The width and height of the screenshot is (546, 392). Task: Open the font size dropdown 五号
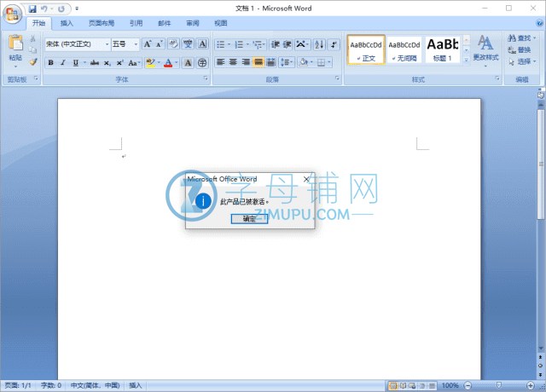click(x=125, y=44)
